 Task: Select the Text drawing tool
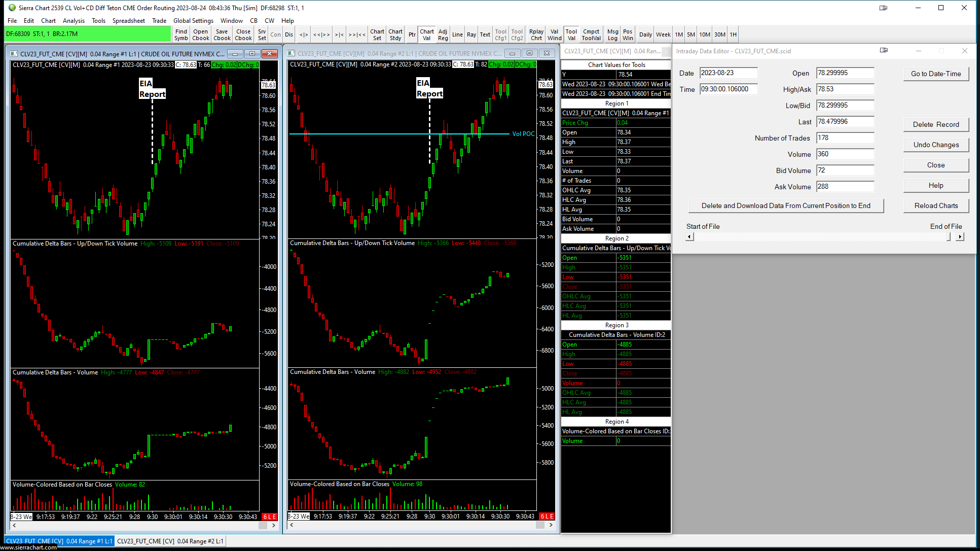click(485, 35)
